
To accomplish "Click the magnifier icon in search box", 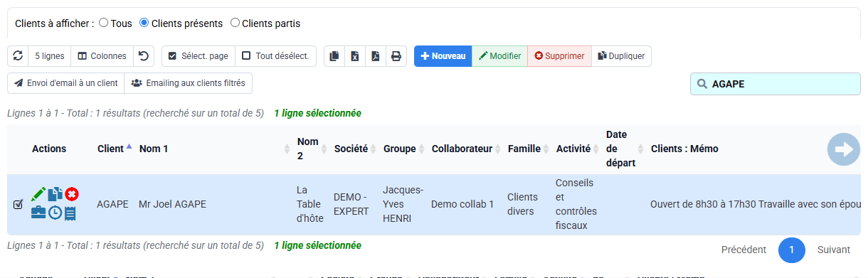I will 702,84.
